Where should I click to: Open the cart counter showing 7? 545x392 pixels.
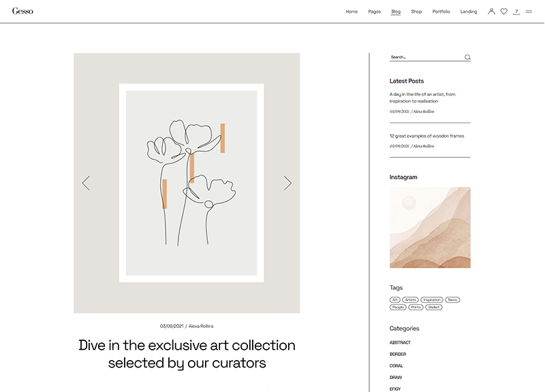pyautogui.click(x=516, y=12)
